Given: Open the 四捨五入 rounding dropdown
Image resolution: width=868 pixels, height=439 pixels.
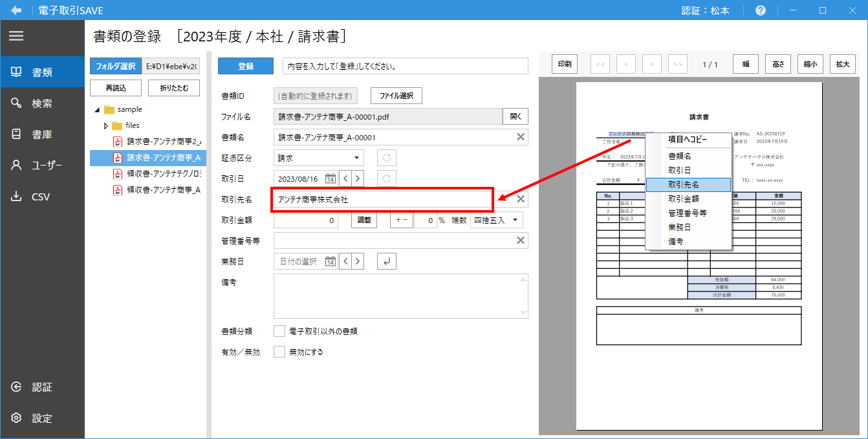Looking at the screenshot, I should 515,220.
